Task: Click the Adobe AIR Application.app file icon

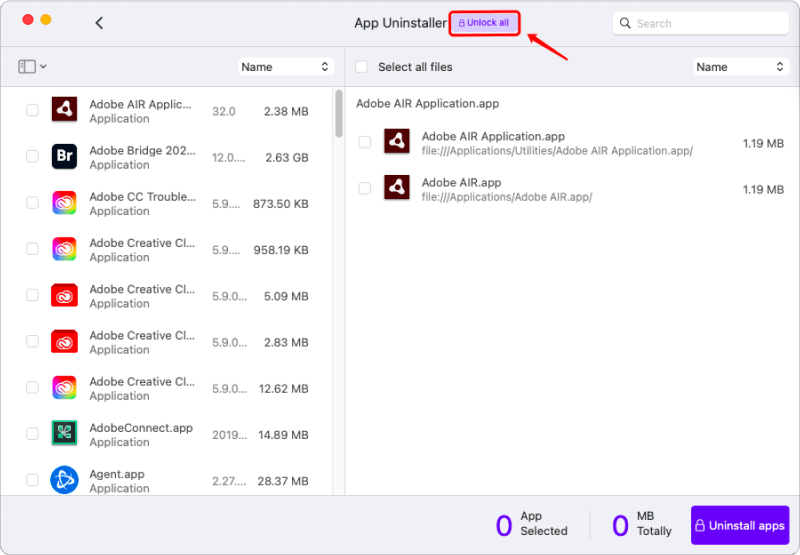Action: (x=397, y=141)
